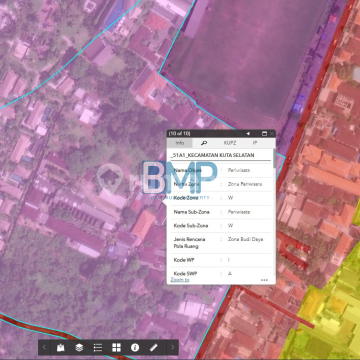
Task: Maximize the popup window
Action: (x=265, y=134)
